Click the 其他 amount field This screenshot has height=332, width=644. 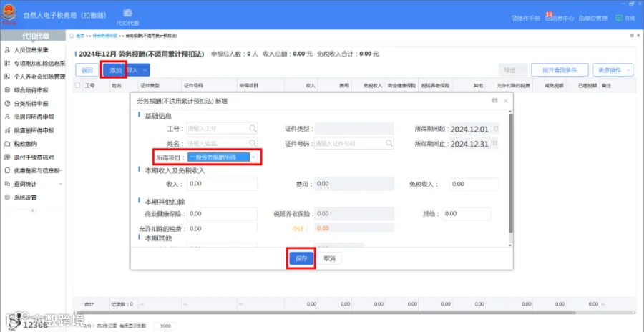[x=467, y=214]
